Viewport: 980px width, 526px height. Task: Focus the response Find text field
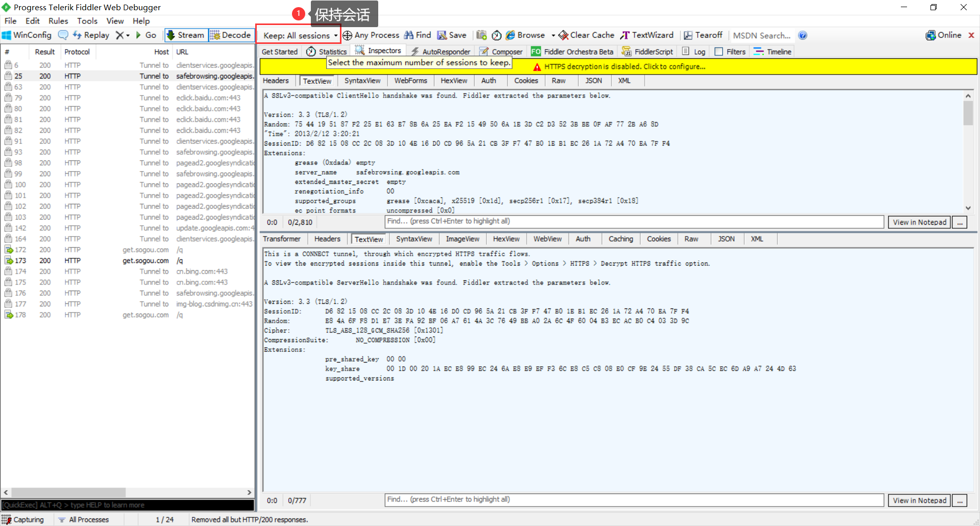pos(634,500)
